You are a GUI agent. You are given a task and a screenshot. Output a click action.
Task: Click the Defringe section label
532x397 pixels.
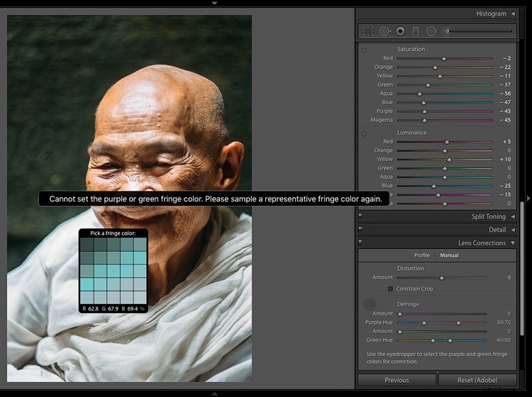point(408,304)
